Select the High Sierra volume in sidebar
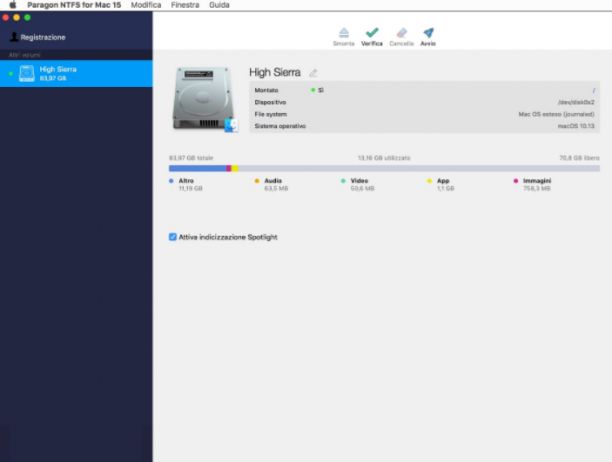This screenshot has height=462, width=612. point(76,73)
